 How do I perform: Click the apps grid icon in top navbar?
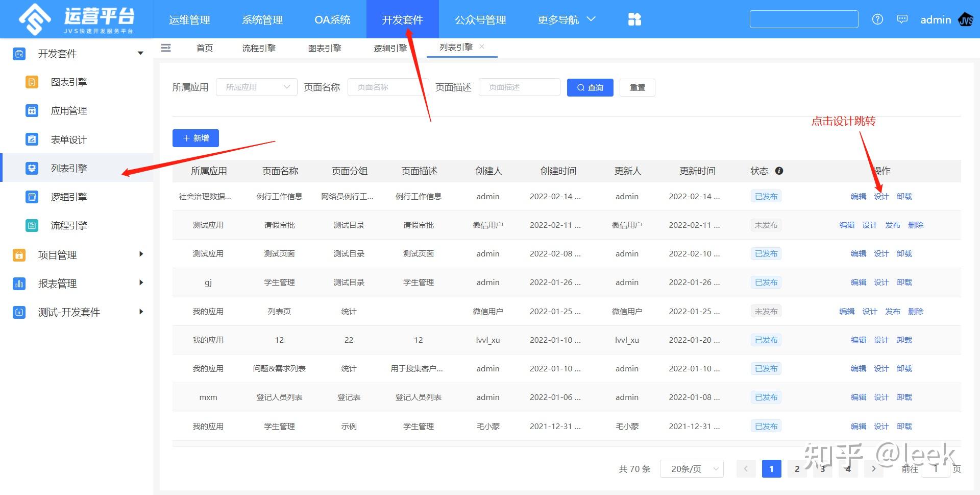[634, 19]
